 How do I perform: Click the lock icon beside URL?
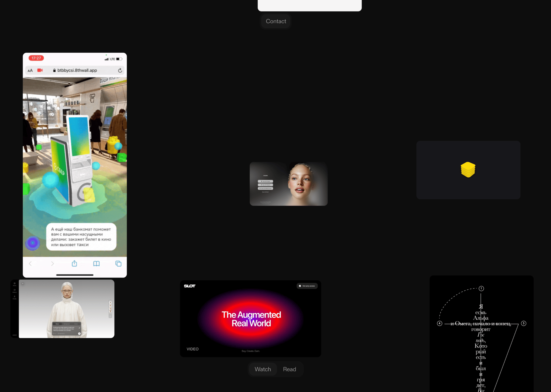[x=54, y=70]
